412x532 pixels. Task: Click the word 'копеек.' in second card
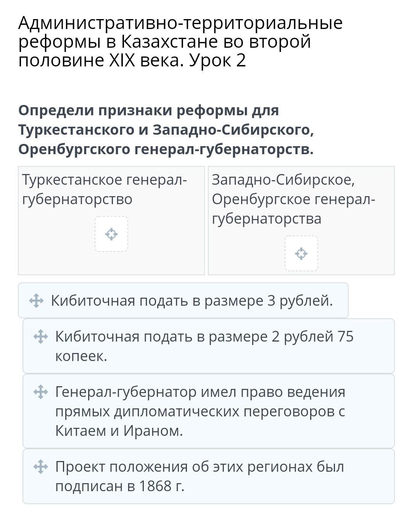(x=81, y=356)
